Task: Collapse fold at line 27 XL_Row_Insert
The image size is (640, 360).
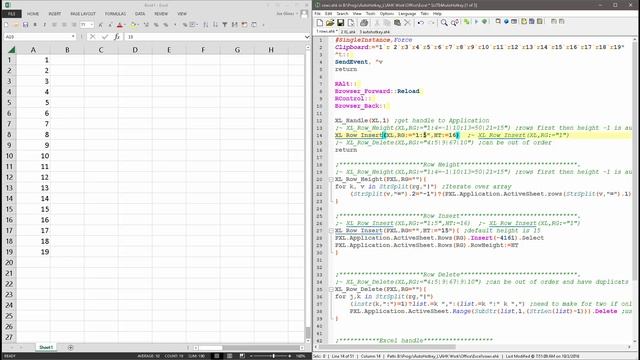Action: click(x=331, y=231)
